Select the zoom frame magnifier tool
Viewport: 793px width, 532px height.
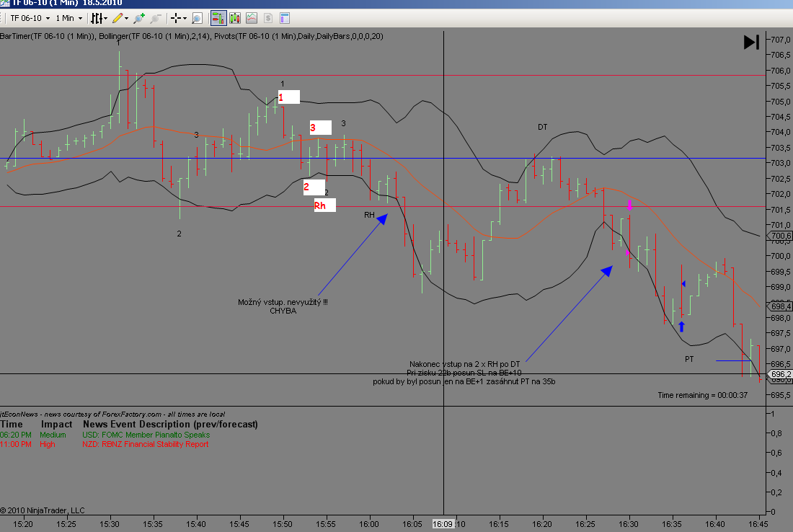click(198, 18)
